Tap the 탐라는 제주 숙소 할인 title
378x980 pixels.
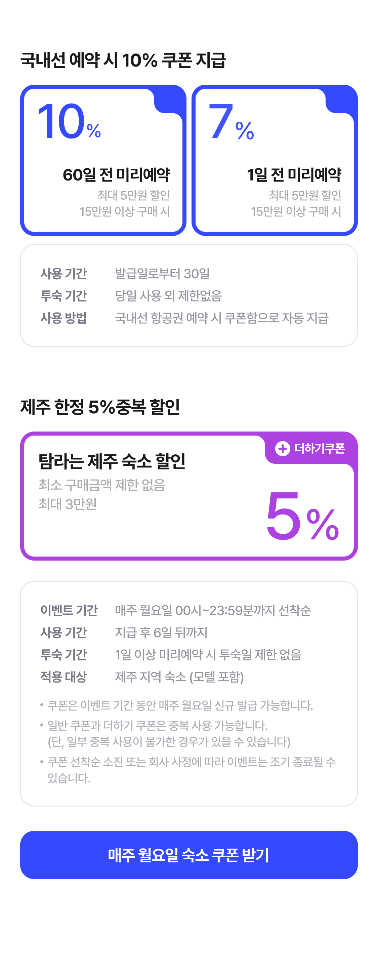112,461
